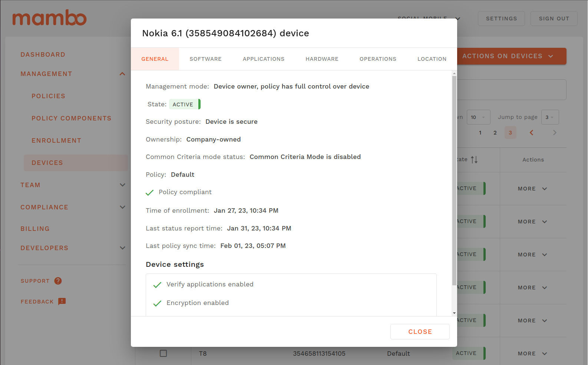Switch to the Software tab
Screen dimensions: 588x365
pos(205,59)
